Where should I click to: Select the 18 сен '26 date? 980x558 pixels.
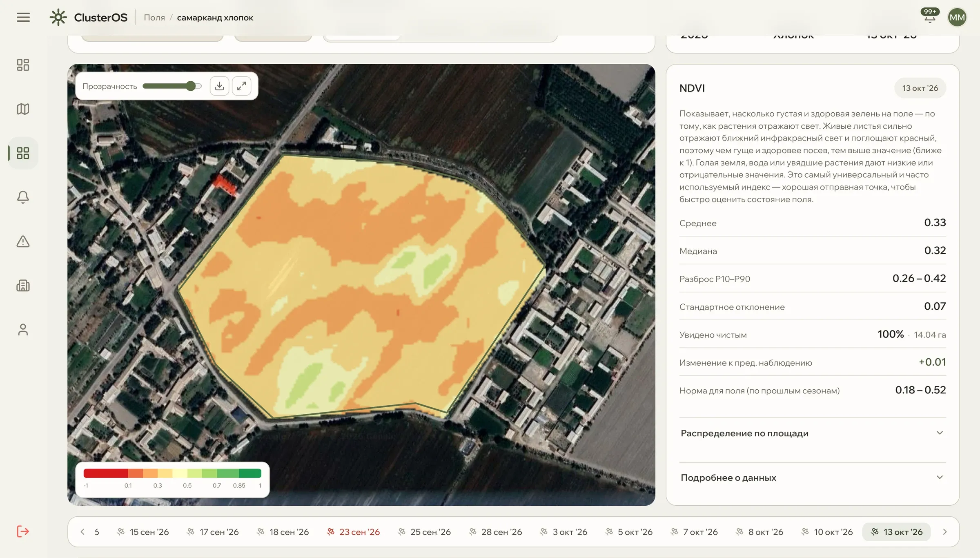[x=283, y=531]
